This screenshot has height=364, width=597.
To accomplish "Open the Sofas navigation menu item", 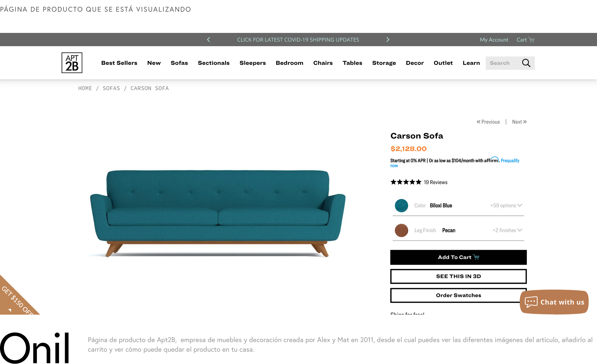I will pyautogui.click(x=179, y=63).
